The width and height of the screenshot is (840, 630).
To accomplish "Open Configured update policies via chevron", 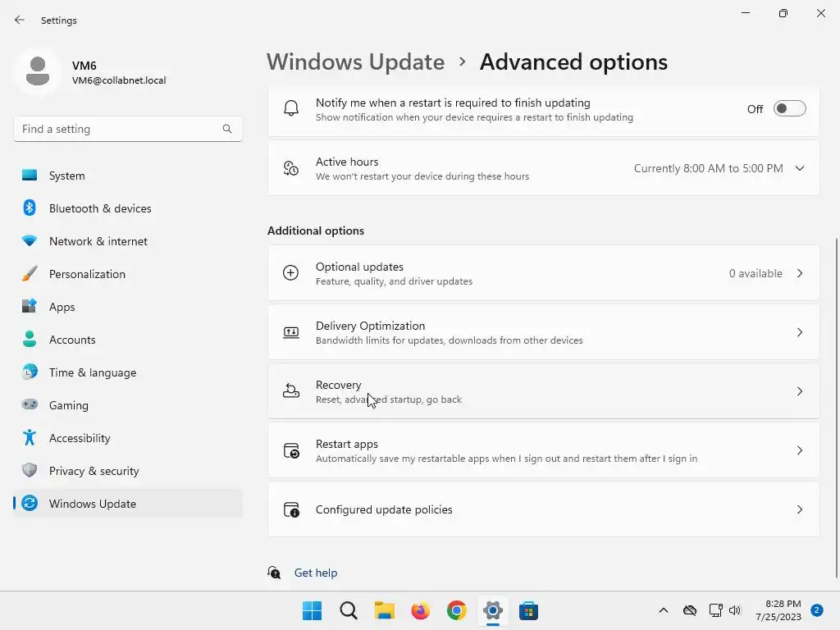I will (x=799, y=509).
